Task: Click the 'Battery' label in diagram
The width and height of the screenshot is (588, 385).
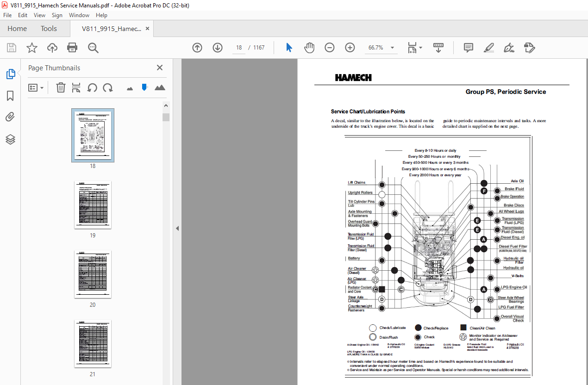Action: pyautogui.click(x=354, y=258)
